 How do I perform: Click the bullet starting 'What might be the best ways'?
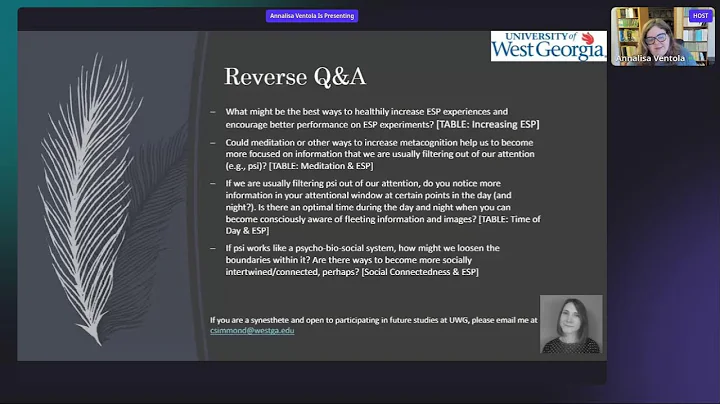pyautogui.click(x=382, y=118)
